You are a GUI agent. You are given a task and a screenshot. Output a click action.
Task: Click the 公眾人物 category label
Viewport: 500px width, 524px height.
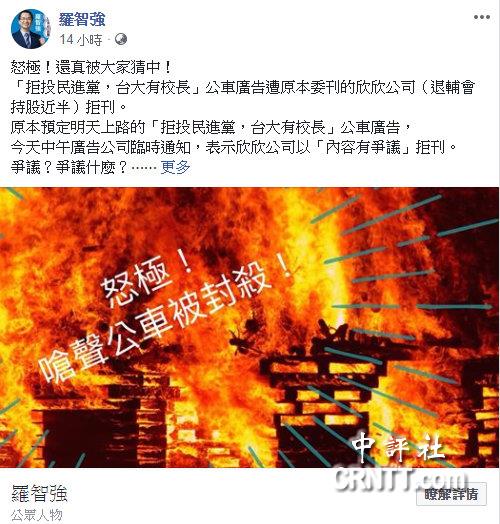click(x=37, y=515)
